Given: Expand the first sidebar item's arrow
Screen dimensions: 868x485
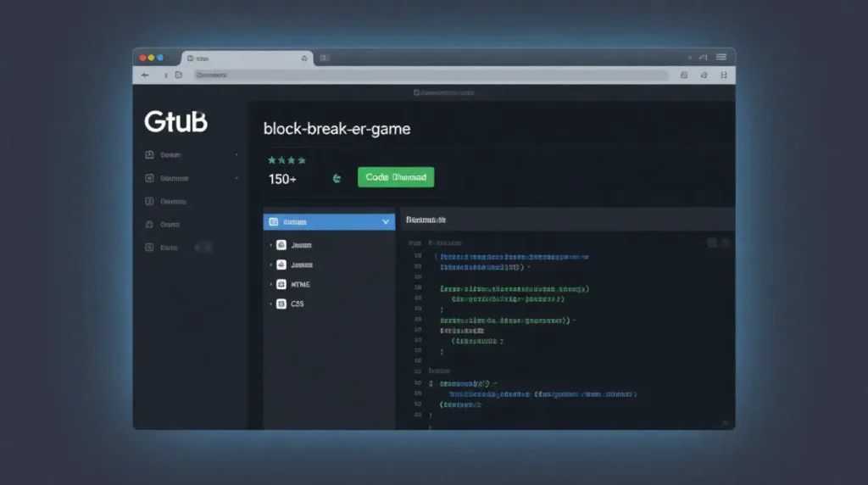Looking at the screenshot, I should [236, 155].
